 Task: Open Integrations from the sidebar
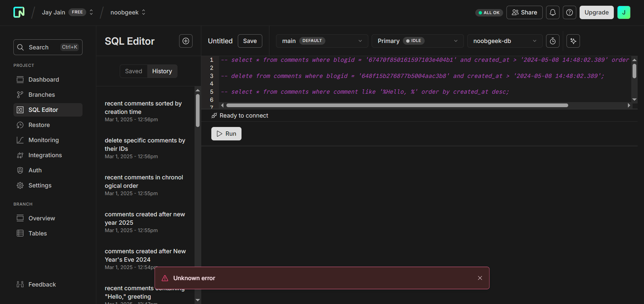pyautogui.click(x=45, y=155)
